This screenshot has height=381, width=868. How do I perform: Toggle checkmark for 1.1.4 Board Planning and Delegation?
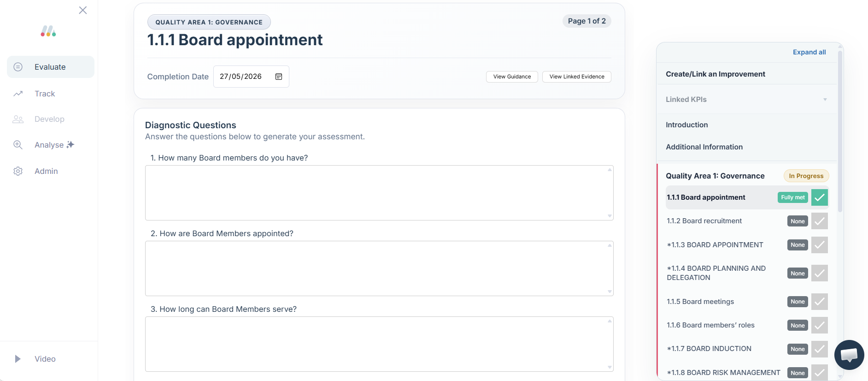coord(820,273)
